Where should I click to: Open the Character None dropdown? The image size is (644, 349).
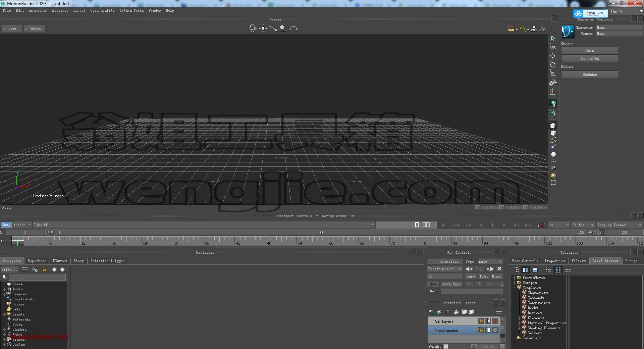pos(619,28)
